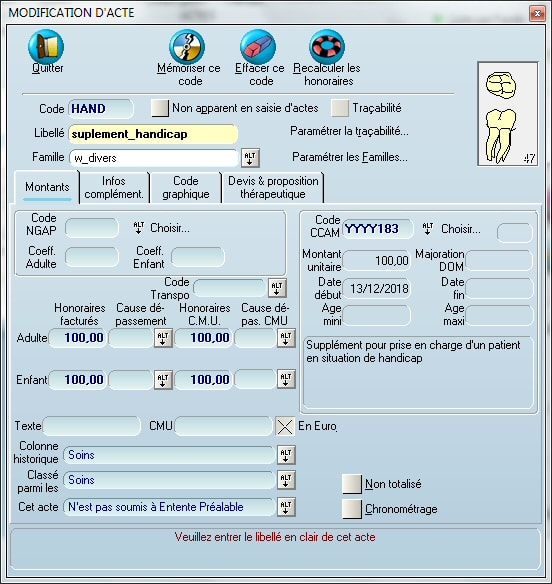This screenshot has height=584, width=552.
Task: Click the Mémoriser ce code icon
Action: [x=187, y=47]
